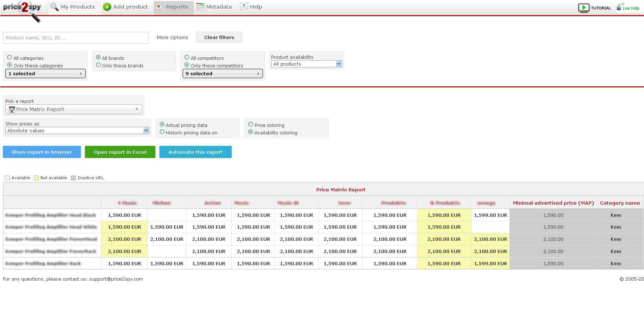
Task: Open the categories '1 selected' dropdown
Action: point(45,73)
